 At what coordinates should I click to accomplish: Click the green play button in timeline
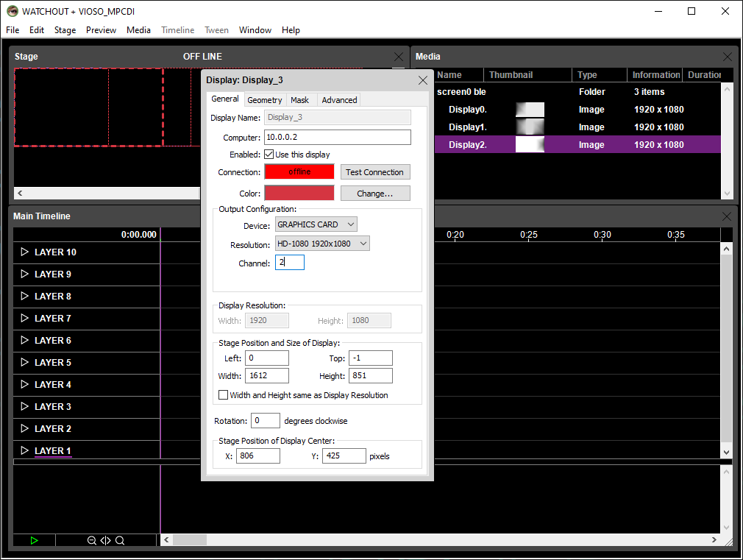[34, 540]
